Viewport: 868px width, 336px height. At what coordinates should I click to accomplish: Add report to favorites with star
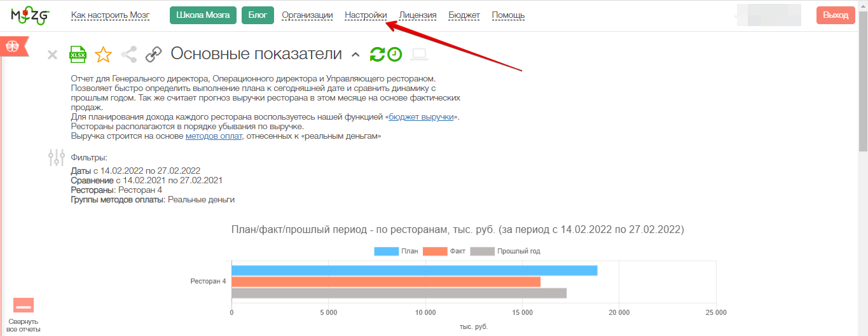[103, 55]
